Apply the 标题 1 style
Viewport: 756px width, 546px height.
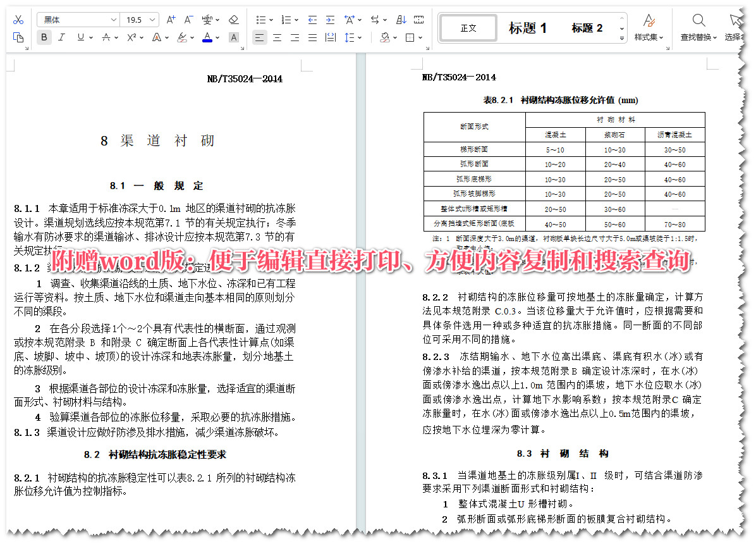527,27
